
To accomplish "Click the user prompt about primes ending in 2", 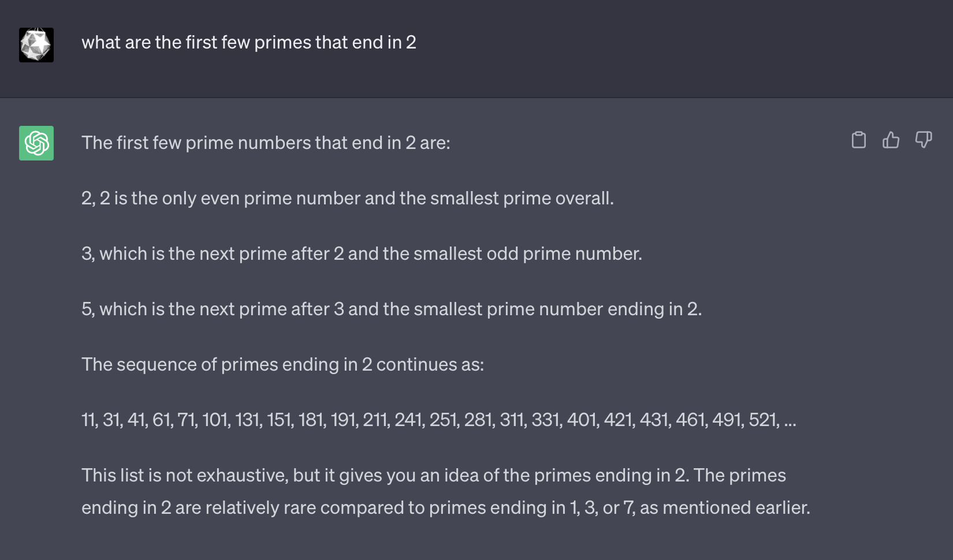I will point(248,43).
